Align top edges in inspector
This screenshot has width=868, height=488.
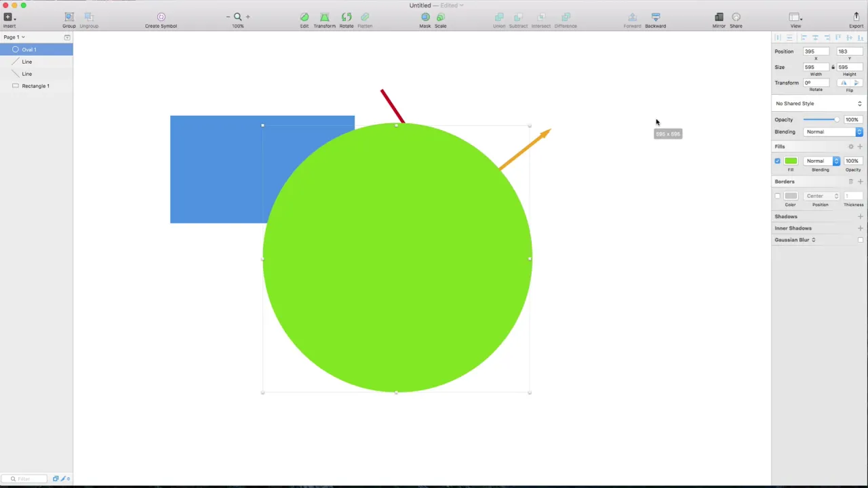point(838,38)
